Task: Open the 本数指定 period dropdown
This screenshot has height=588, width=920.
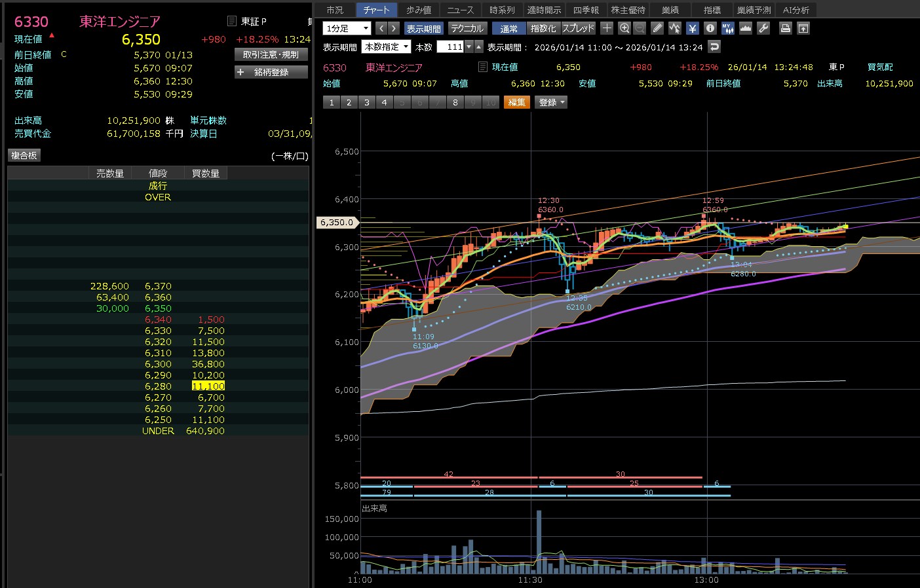Action: (x=386, y=46)
